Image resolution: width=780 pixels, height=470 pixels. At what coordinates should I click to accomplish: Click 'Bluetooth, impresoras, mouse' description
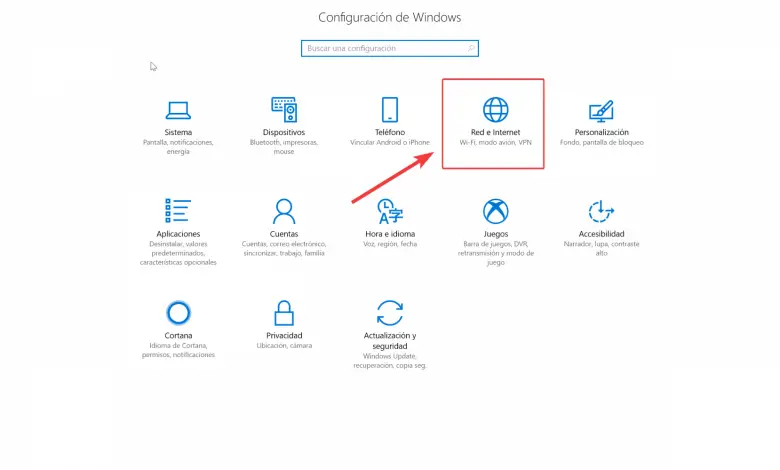click(x=284, y=147)
